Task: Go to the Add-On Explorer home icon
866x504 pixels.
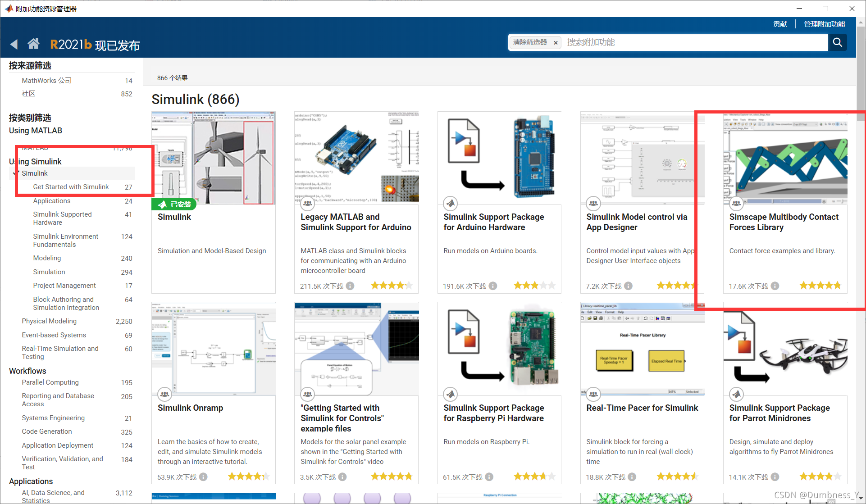Action: pos(33,44)
